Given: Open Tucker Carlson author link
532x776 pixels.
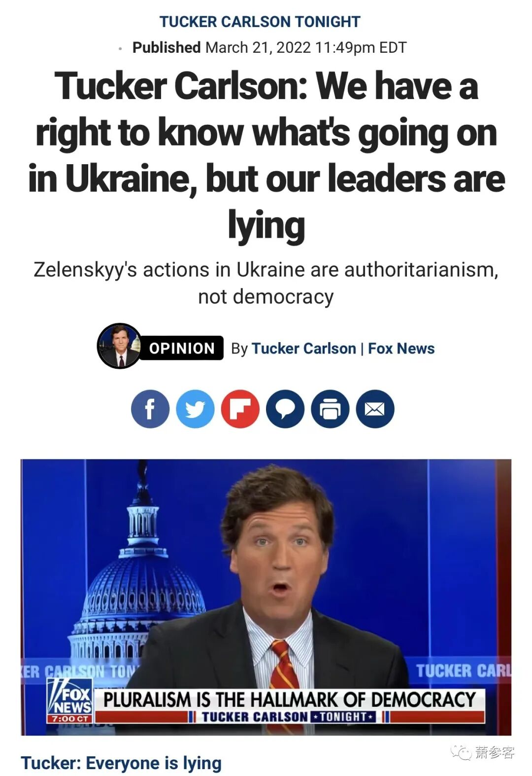Looking at the screenshot, I should click(303, 349).
